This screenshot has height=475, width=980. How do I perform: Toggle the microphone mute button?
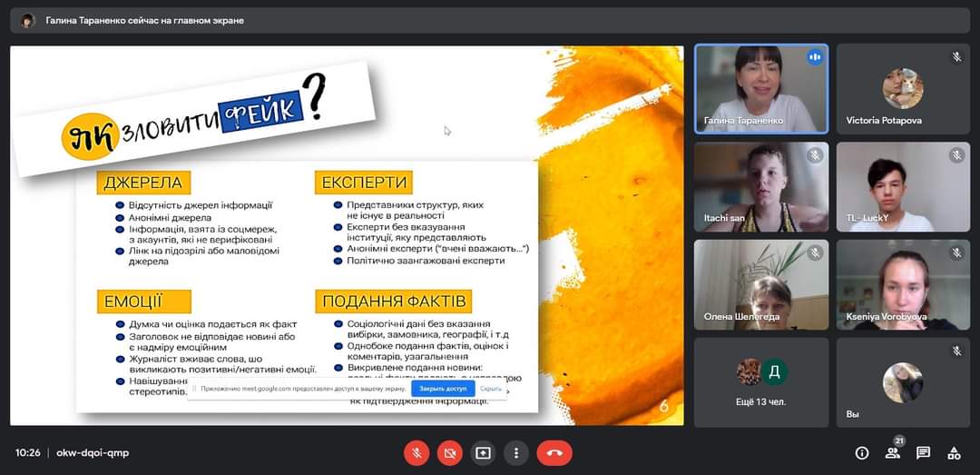coord(416,453)
